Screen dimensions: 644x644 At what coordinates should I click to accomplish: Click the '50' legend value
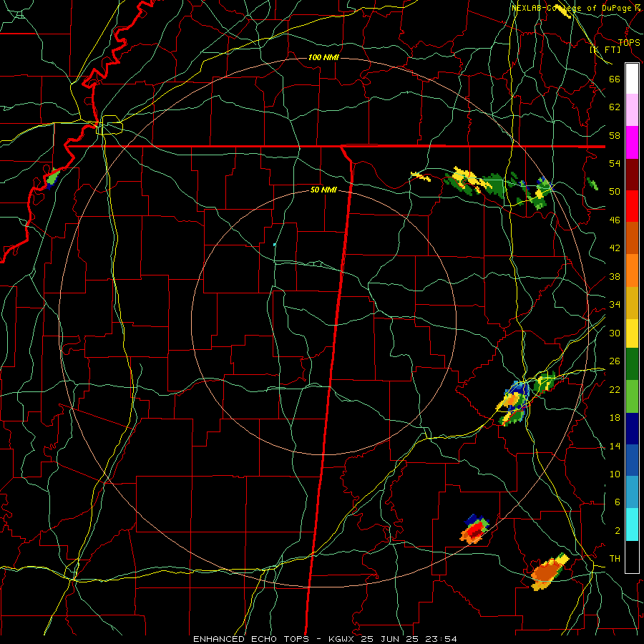[x=615, y=191]
